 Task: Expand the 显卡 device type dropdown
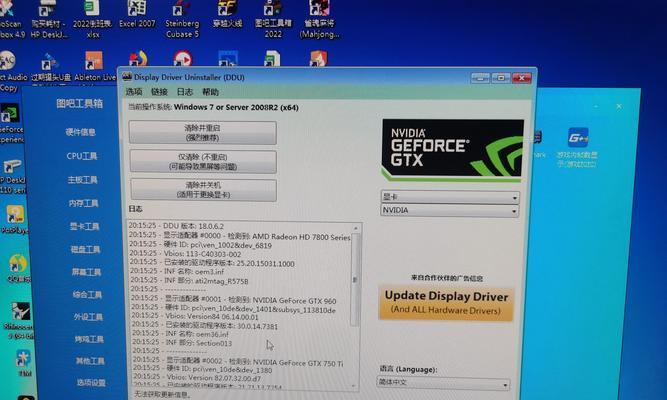(x=450, y=197)
